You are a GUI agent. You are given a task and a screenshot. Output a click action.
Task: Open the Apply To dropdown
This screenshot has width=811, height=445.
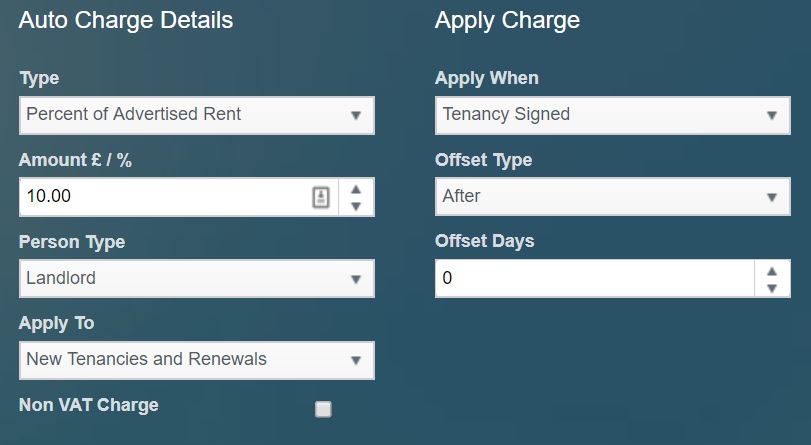183,360
